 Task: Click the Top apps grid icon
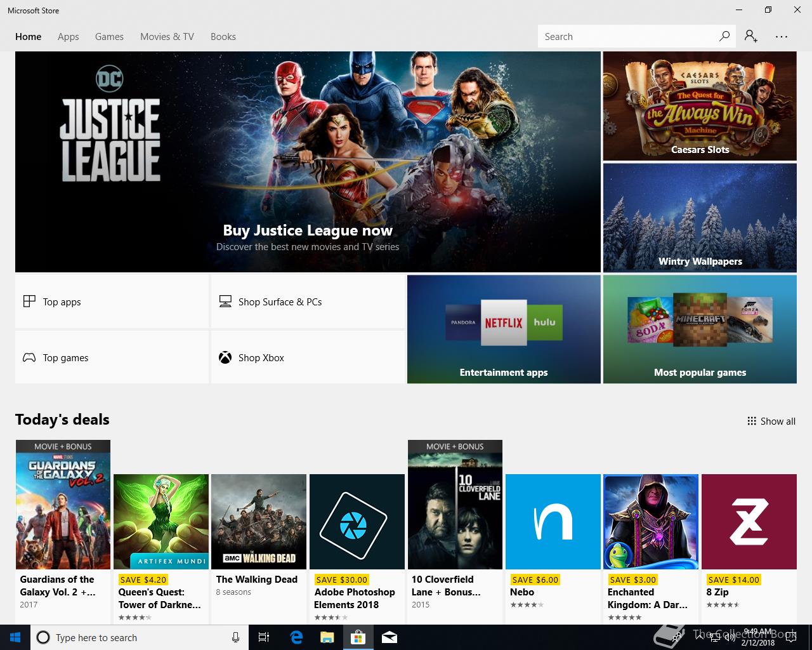[x=29, y=302]
